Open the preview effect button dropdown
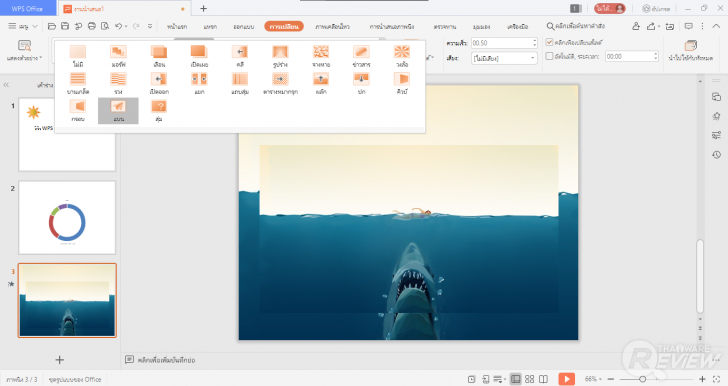Image resolution: width=728 pixels, height=386 pixels. click(x=25, y=51)
